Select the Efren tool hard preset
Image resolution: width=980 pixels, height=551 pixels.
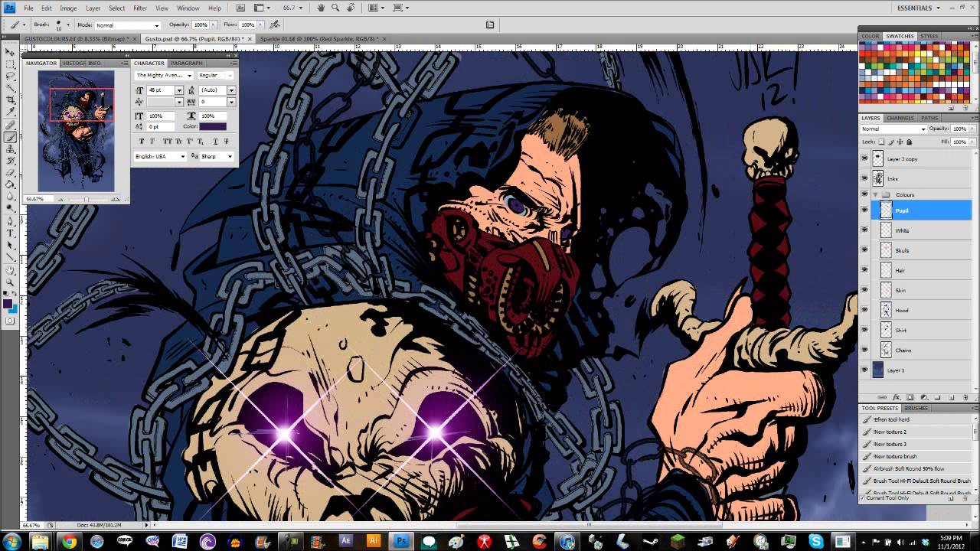pos(916,419)
